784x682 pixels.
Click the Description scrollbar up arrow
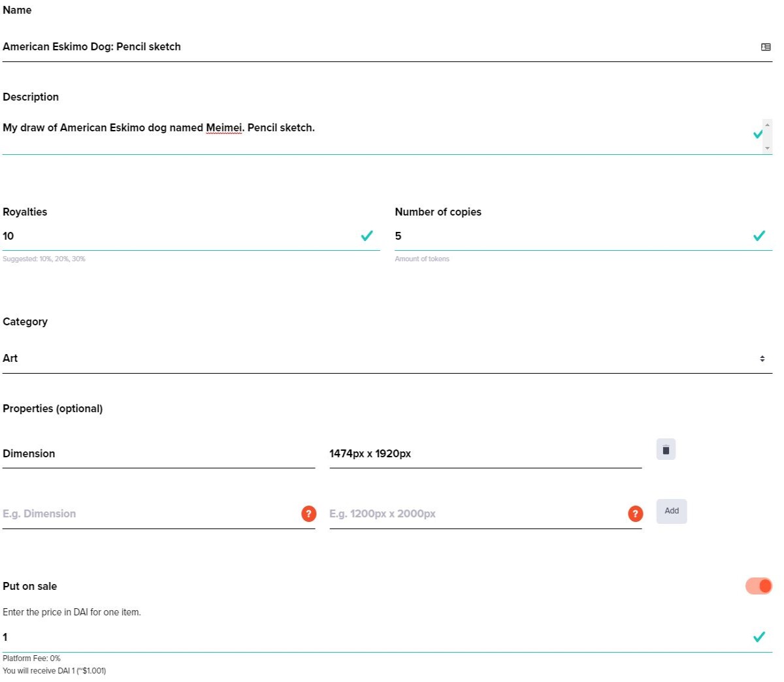(x=768, y=124)
